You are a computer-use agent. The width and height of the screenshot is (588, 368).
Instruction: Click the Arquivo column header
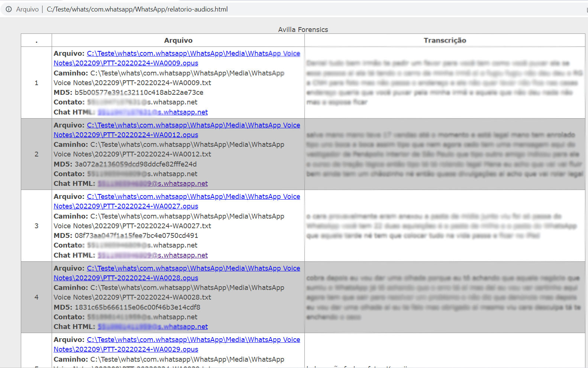pyautogui.click(x=178, y=40)
